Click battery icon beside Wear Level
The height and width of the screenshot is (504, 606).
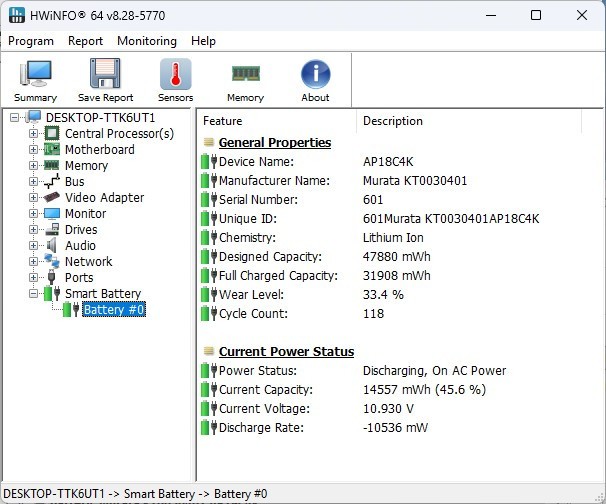(209, 295)
